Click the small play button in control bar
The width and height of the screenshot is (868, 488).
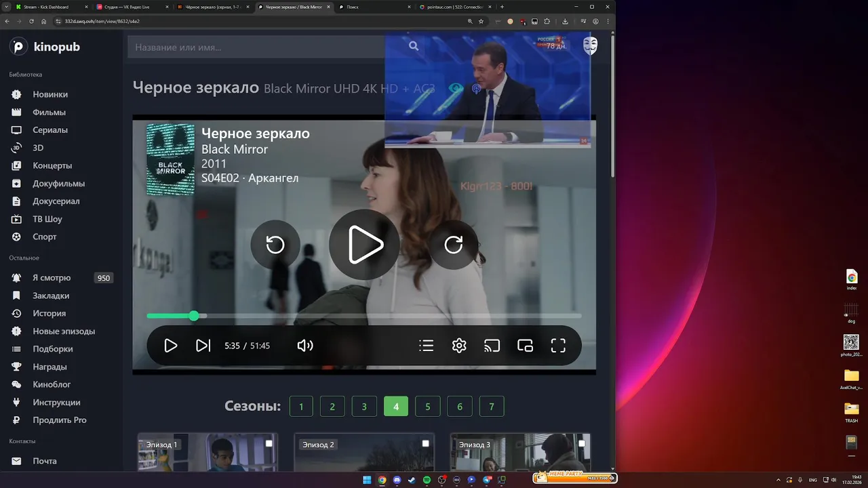(x=171, y=346)
